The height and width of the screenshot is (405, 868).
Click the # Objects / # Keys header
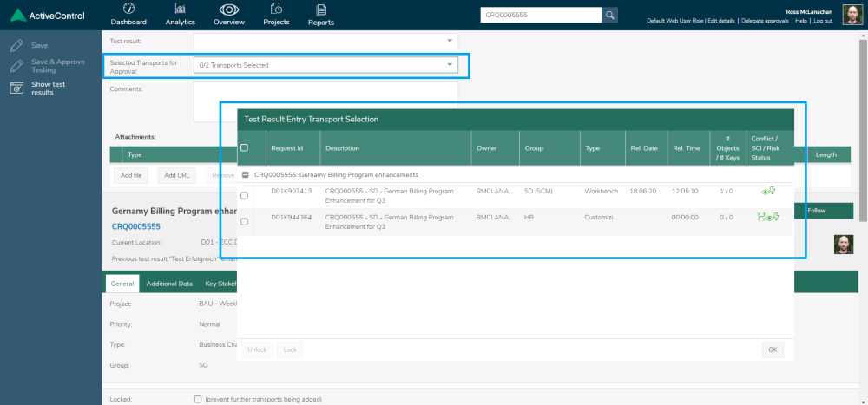click(x=727, y=147)
